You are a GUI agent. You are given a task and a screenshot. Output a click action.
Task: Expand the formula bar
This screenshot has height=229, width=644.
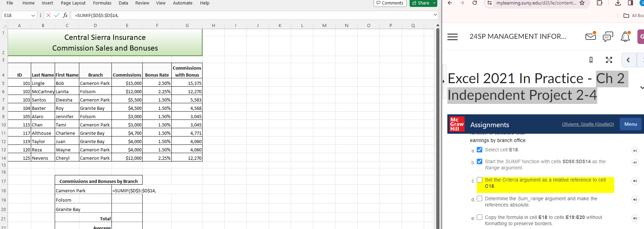click(435, 15)
